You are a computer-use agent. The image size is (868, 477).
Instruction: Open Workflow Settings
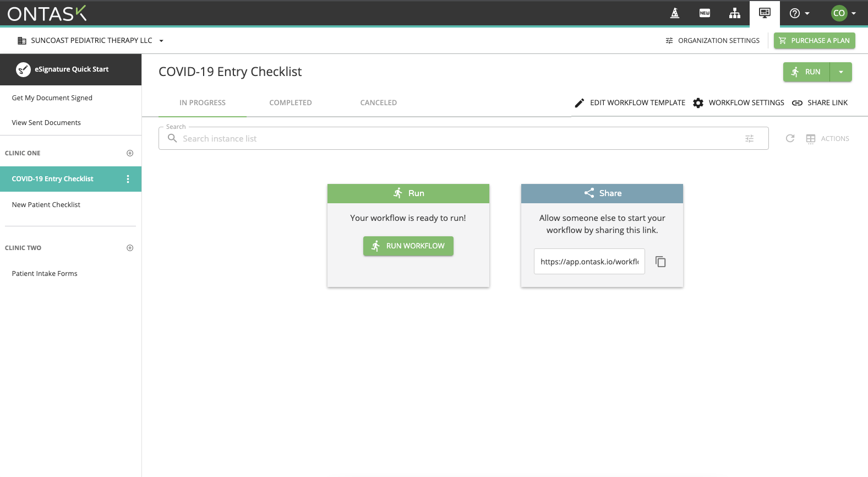739,103
